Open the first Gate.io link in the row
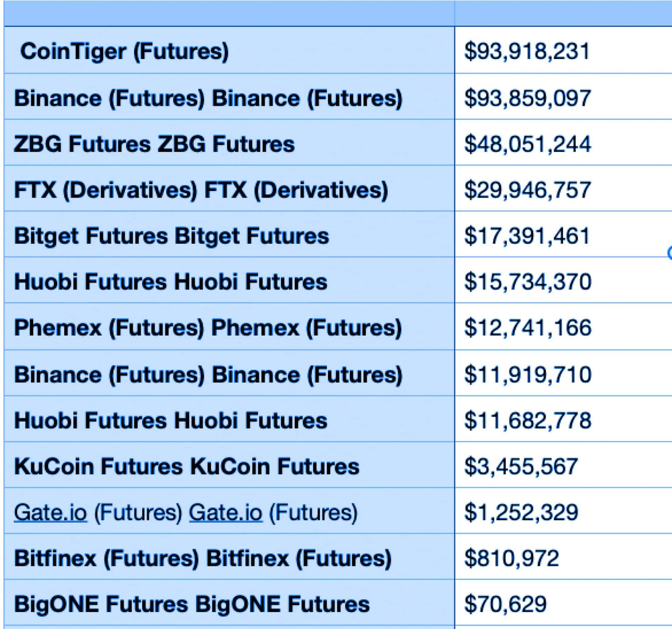This screenshot has height=629, width=672. [50, 512]
